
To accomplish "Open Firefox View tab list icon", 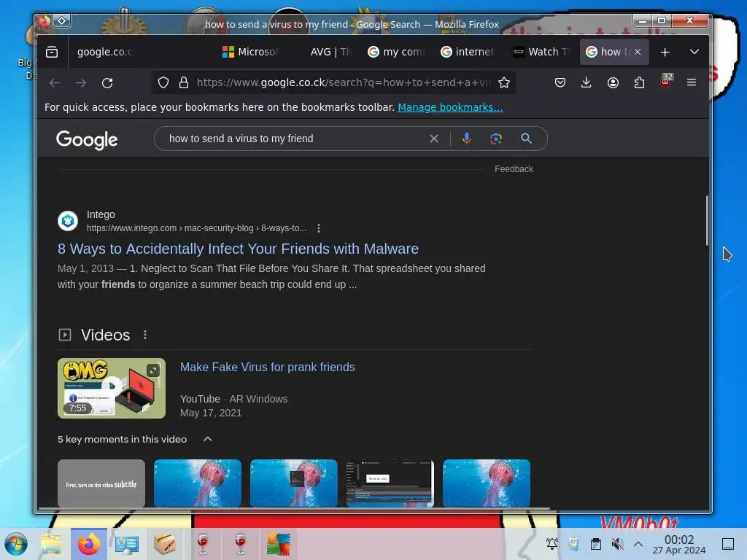I will coord(52,52).
